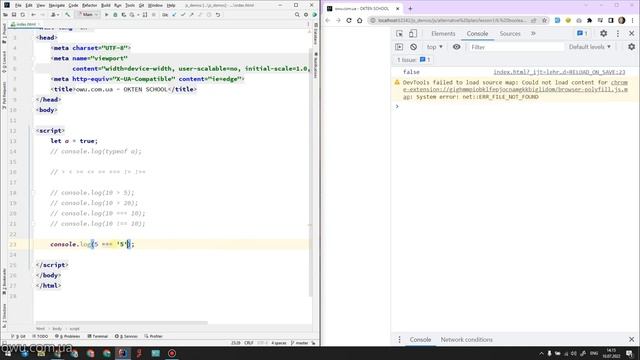Open the Chrome extensions puzzle icon
This screenshot has height=360, width=640.
tap(589, 20)
